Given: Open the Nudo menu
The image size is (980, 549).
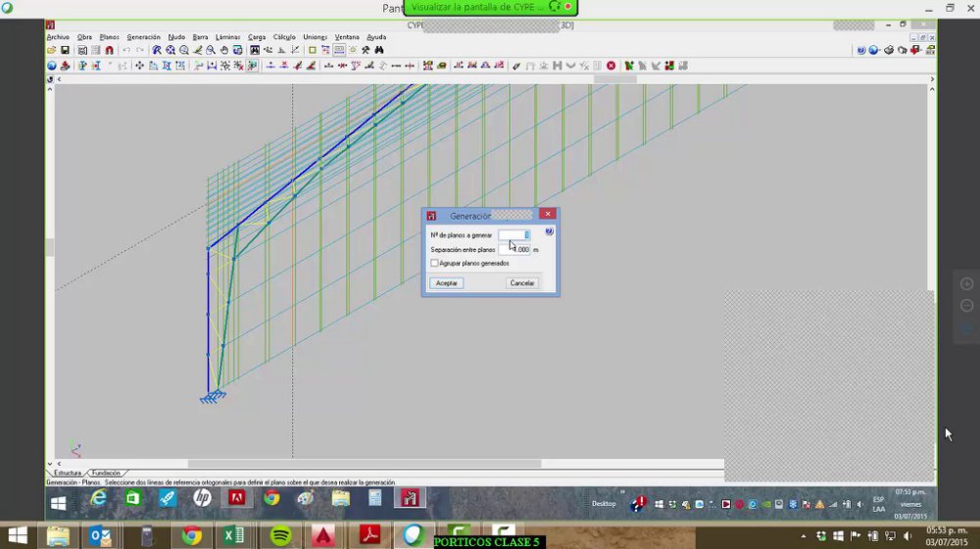Looking at the screenshot, I should click(176, 37).
